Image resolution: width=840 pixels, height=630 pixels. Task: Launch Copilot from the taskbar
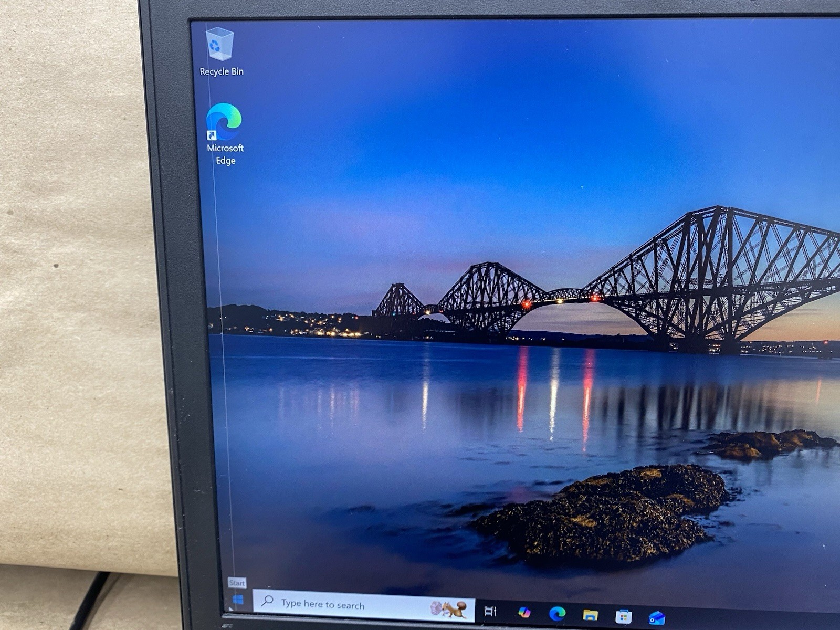pyautogui.click(x=524, y=612)
